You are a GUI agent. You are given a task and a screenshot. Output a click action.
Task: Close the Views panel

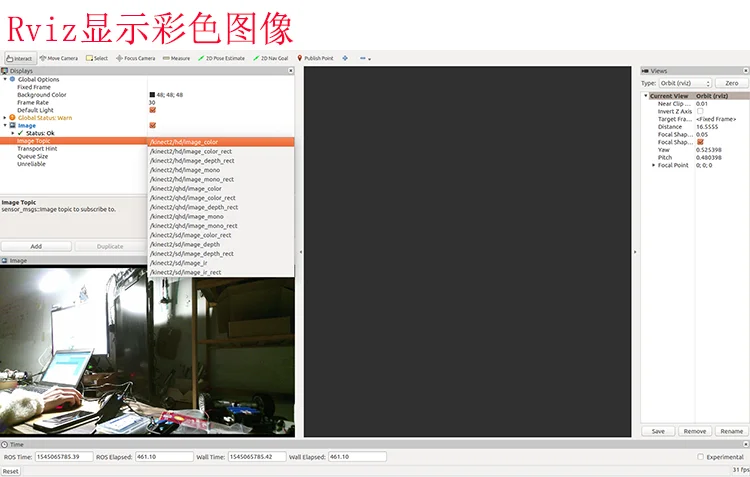pos(746,71)
